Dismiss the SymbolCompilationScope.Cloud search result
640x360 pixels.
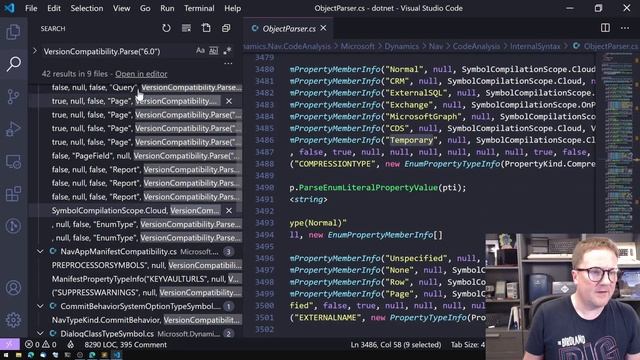[229, 210]
